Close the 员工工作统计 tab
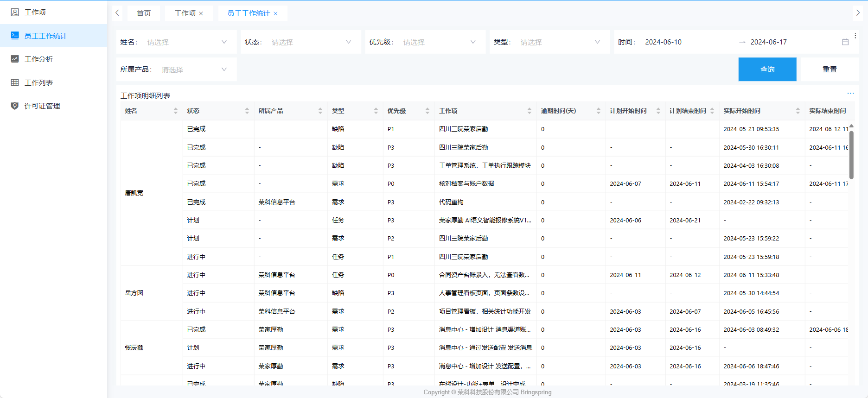This screenshot has height=398, width=868. pos(275,13)
